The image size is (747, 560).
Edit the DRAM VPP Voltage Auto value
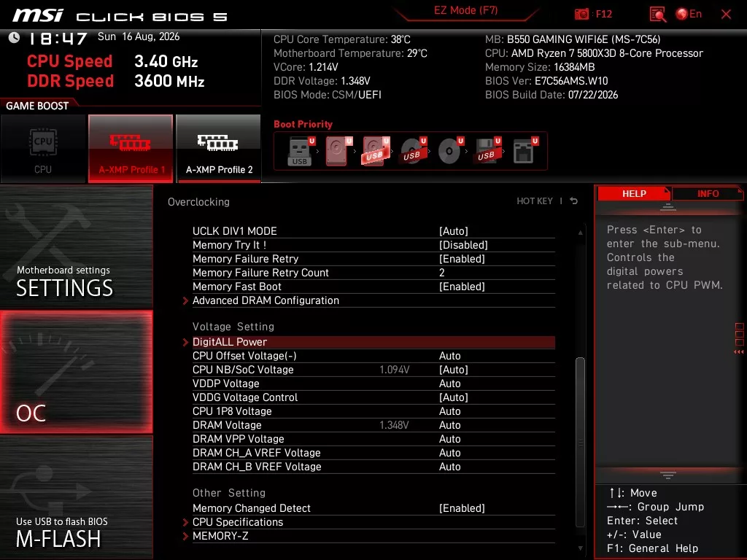[449, 438]
